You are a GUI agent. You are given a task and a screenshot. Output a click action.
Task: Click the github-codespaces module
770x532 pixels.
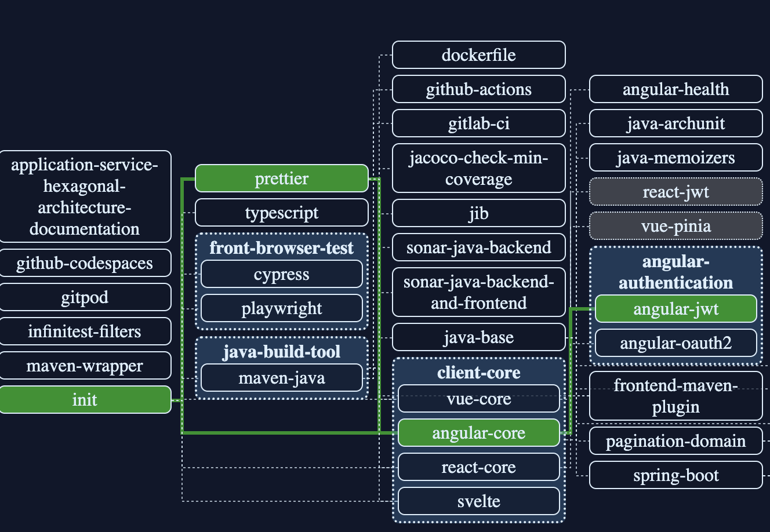(x=85, y=263)
